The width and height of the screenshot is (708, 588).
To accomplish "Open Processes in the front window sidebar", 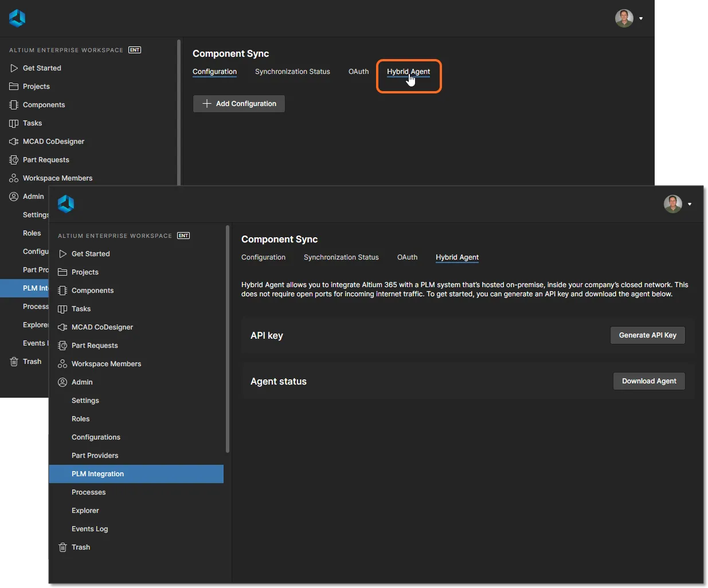I will (x=89, y=492).
